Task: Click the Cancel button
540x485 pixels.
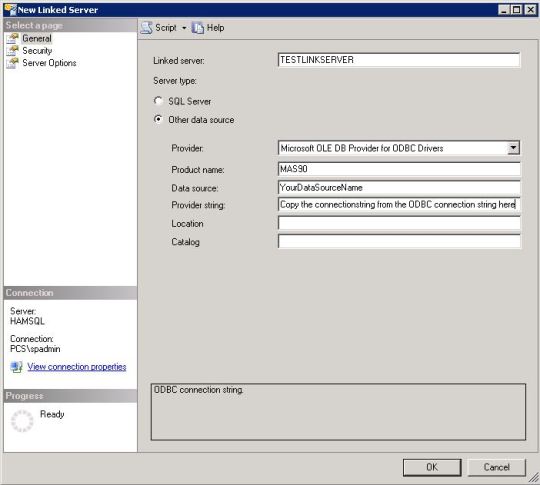Action: pyautogui.click(x=497, y=467)
